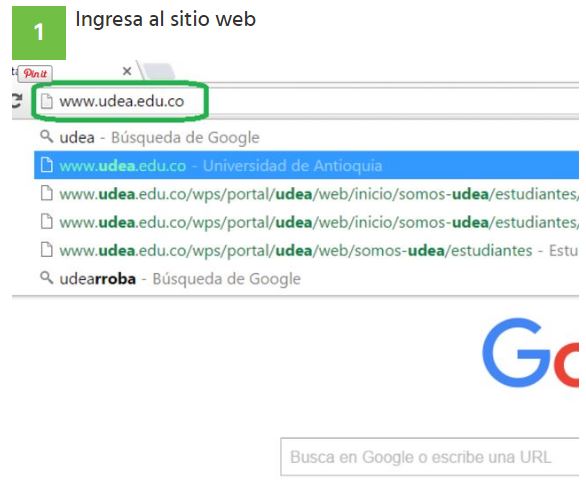This screenshot has width=586, height=489.
Task: Click page icon of web/somos-udea suggestion
Action: coord(46,250)
